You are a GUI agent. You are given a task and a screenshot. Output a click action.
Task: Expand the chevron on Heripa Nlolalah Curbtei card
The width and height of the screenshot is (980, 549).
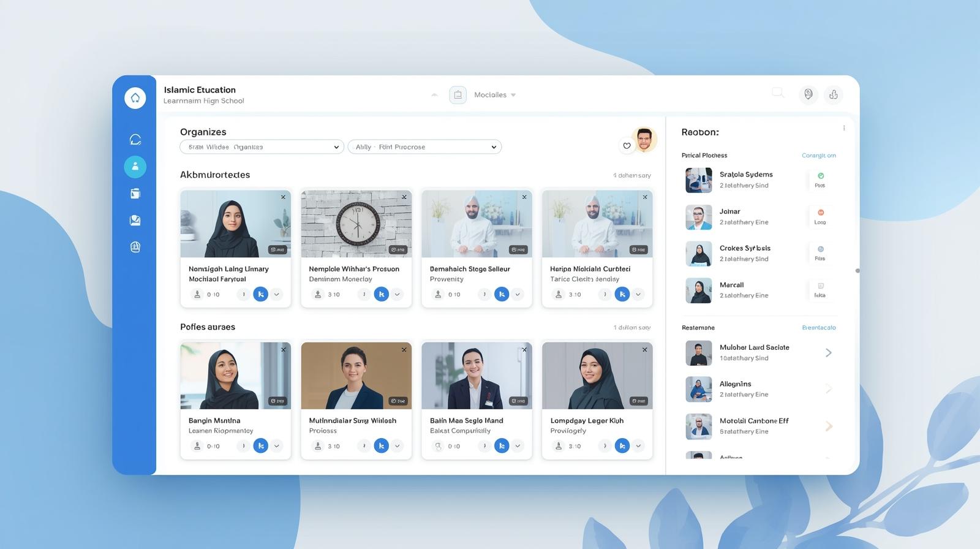click(638, 295)
